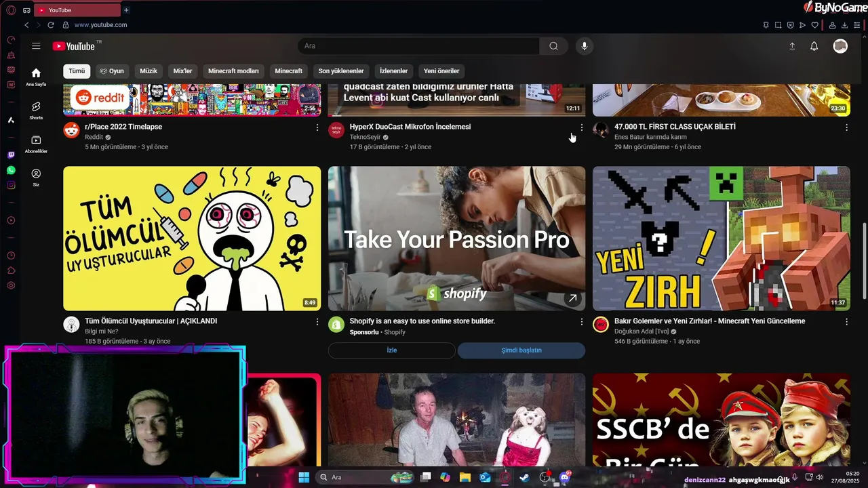
Task: Reload the current page
Action: 51,25
